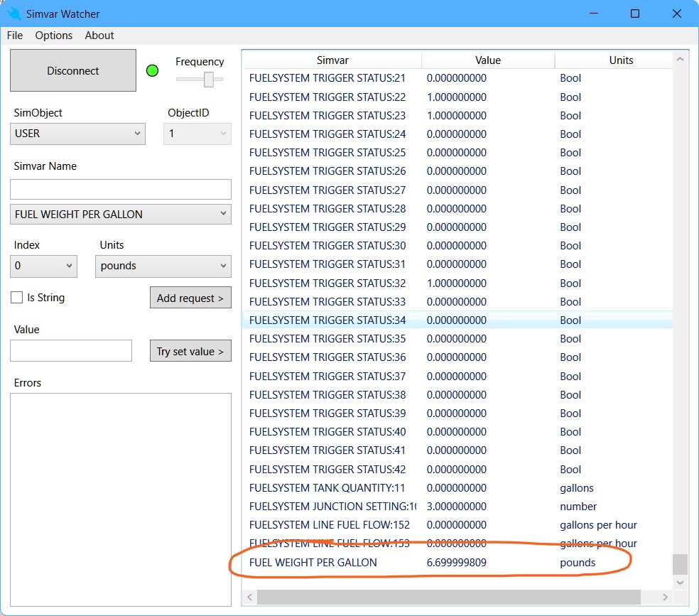Select row FUELSYSTEM LINE FUEL FLOW:152
Screen dimensions: 699x616
457,525
